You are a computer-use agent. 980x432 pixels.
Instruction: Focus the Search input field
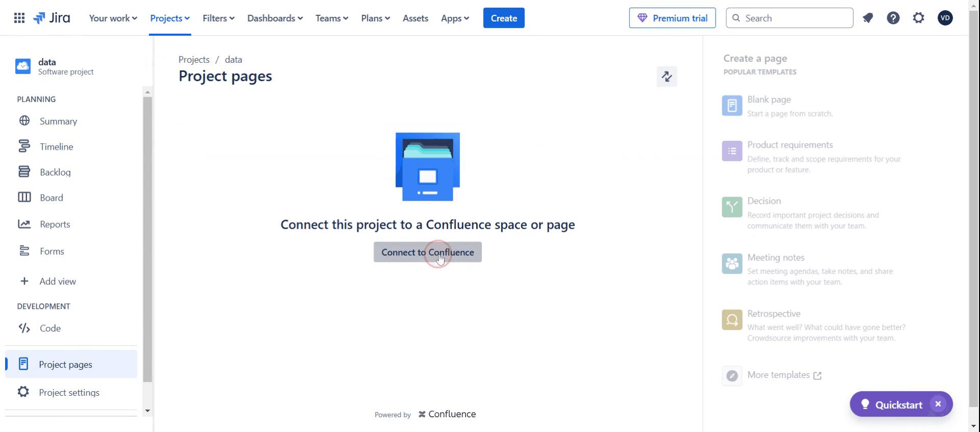click(x=790, y=18)
